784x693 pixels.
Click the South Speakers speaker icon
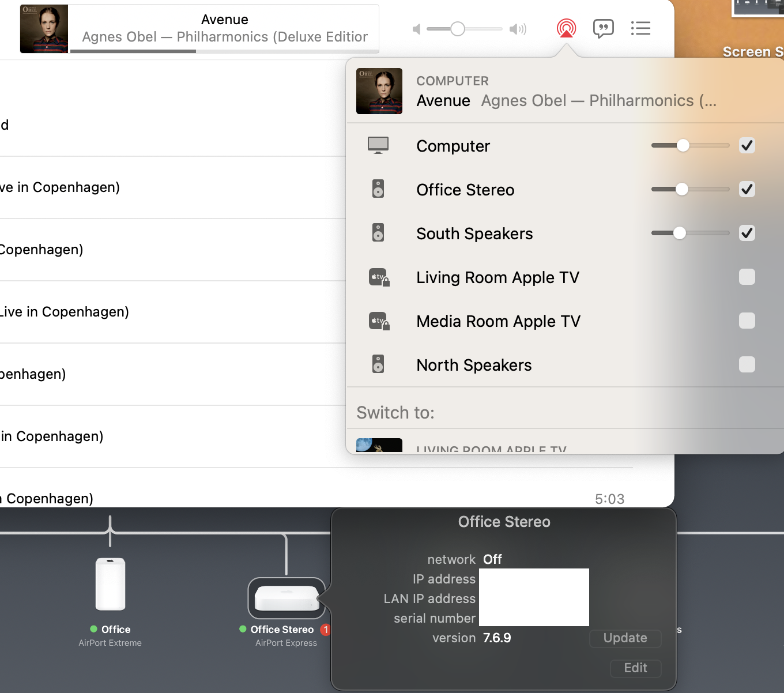pos(378,233)
